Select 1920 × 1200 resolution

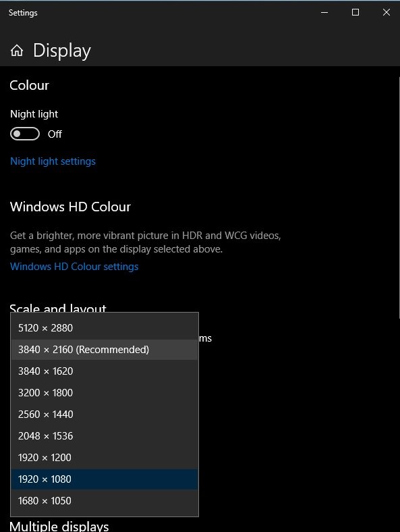click(105, 457)
